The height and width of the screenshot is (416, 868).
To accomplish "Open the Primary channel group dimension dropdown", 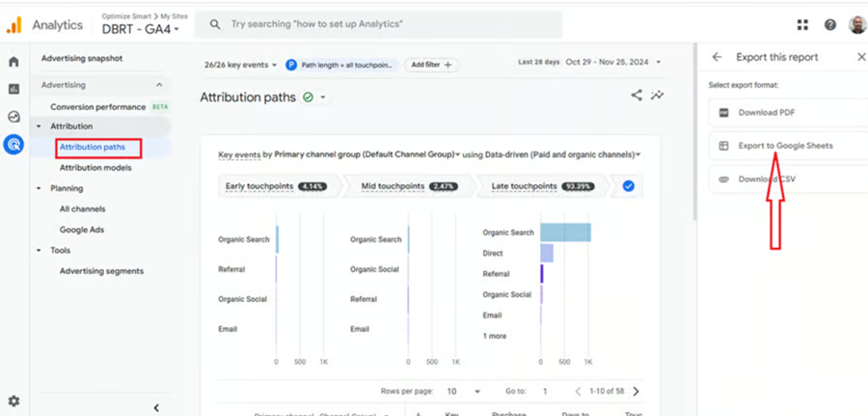I will pos(367,155).
